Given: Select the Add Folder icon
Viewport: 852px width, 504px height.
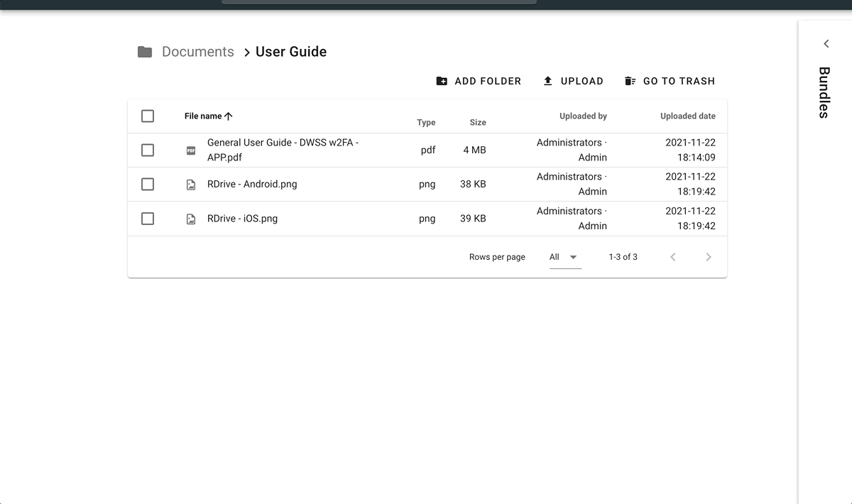Looking at the screenshot, I should pyautogui.click(x=442, y=81).
